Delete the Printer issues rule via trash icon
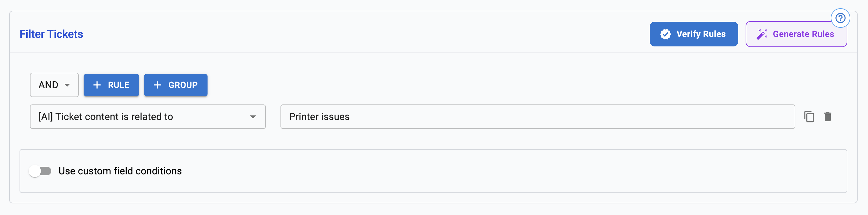Image resolution: width=868 pixels, height=215 pixels. click(828, 117)
